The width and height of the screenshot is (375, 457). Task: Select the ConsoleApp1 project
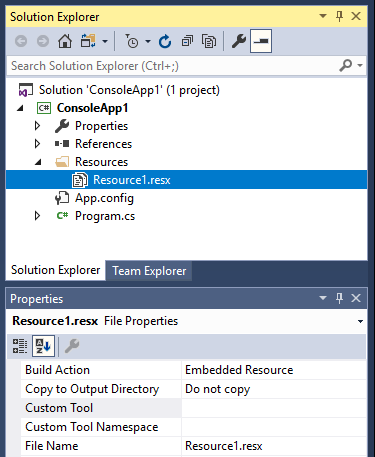[92, 108]
